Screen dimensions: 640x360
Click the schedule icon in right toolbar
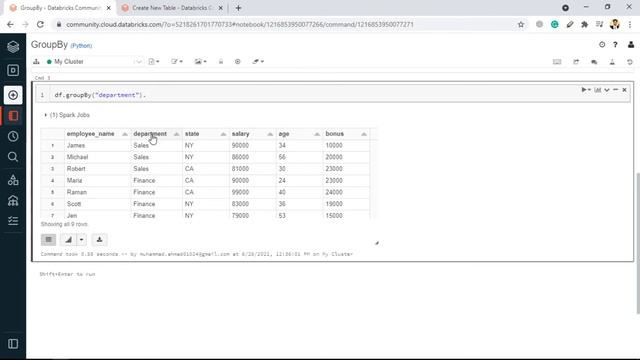click(576, 62)
